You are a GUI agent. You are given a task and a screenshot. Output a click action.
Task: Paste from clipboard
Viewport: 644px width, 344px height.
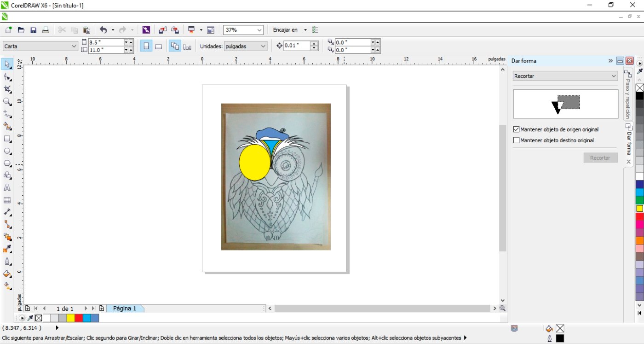(86, 30)
